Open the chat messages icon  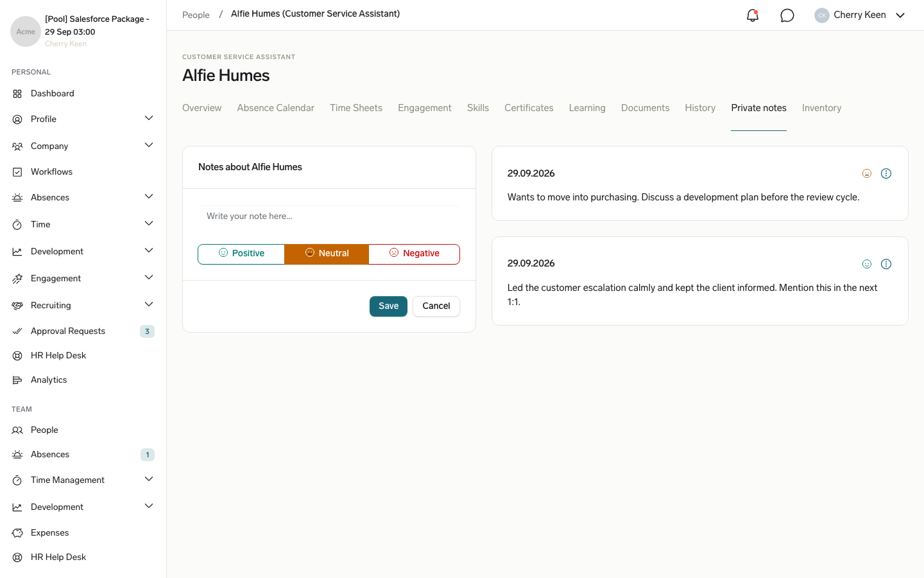click(x=787, y=15)
